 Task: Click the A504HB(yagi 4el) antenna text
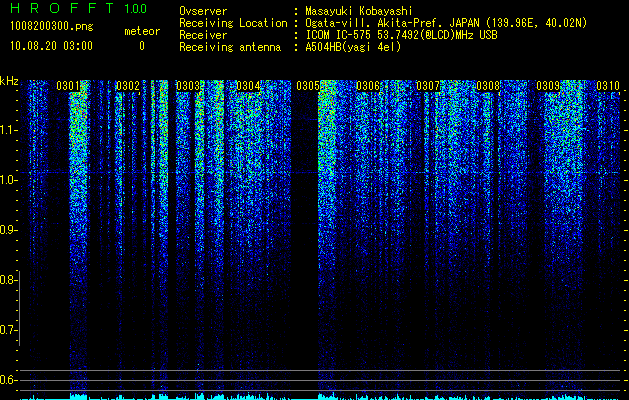tap(353, 47)
